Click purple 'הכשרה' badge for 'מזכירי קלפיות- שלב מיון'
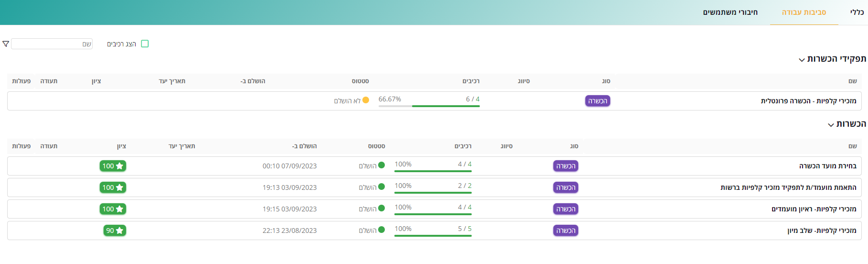Screen dimensions: 868x264 [565, 231]
